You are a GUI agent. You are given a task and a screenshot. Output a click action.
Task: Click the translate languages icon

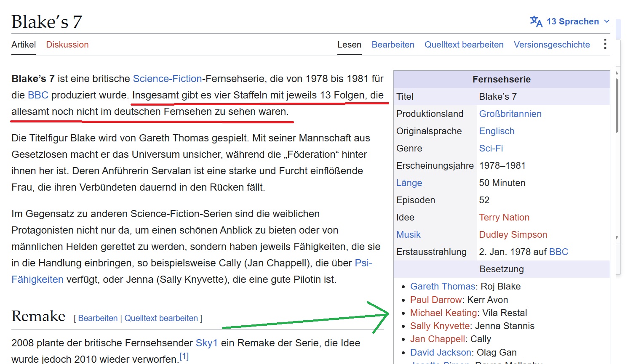(x=536, y=21)
